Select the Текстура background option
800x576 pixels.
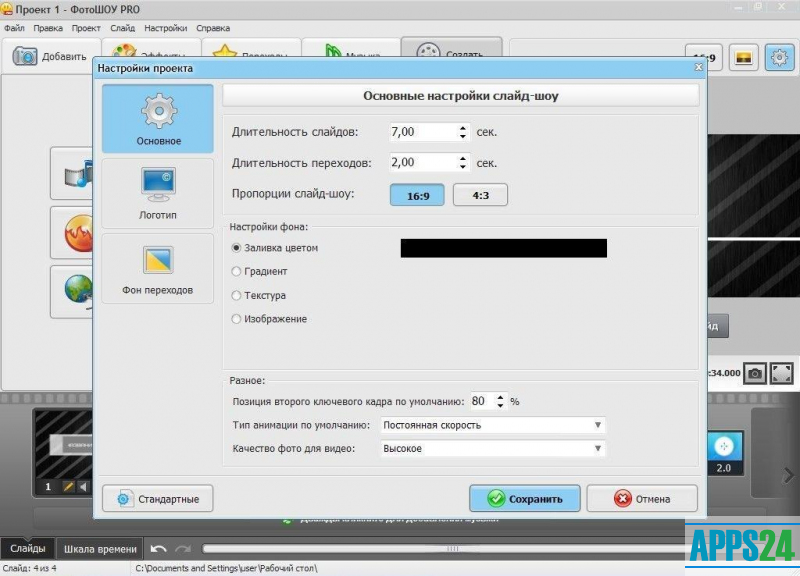[237, 296]
